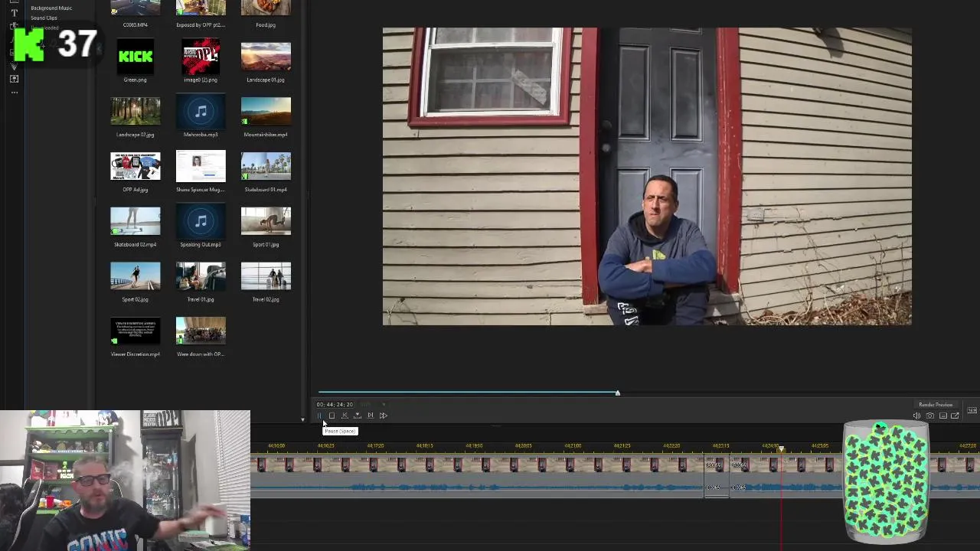Click the main preview video frame
980x551 pixels.
[647, 177]
